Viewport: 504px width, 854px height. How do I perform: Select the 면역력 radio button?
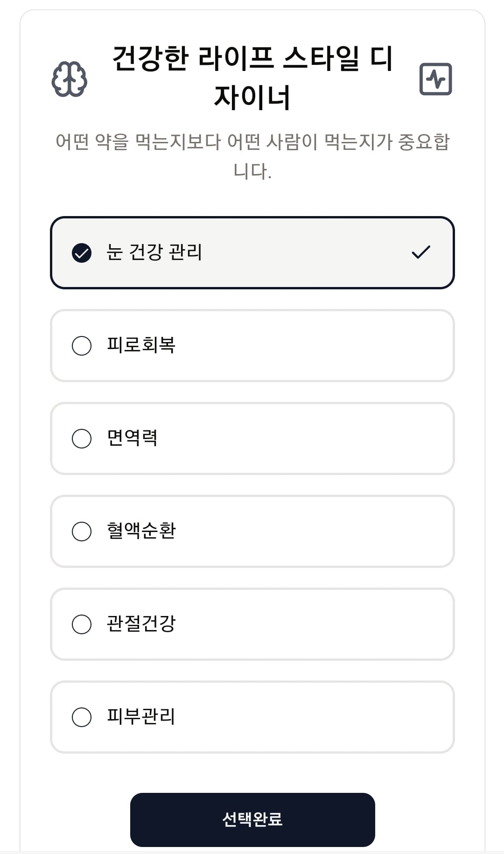pos(82,439)
